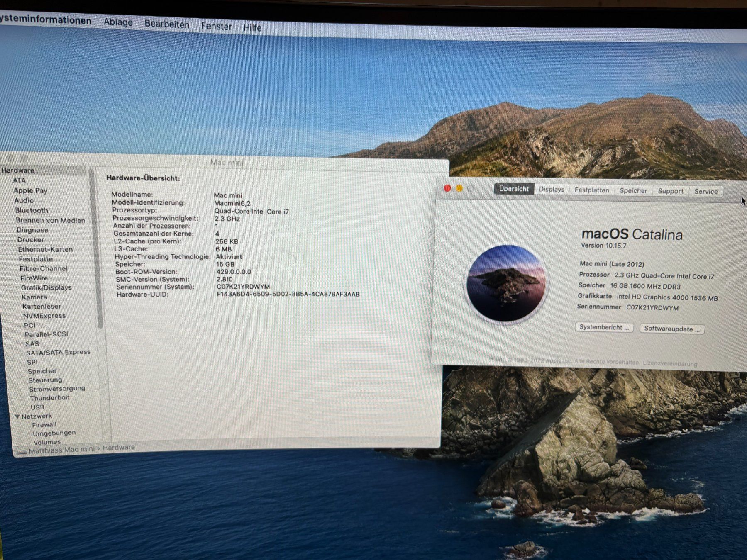
Task: Select Brennen von Medien entry
Action: click(50, 220)
